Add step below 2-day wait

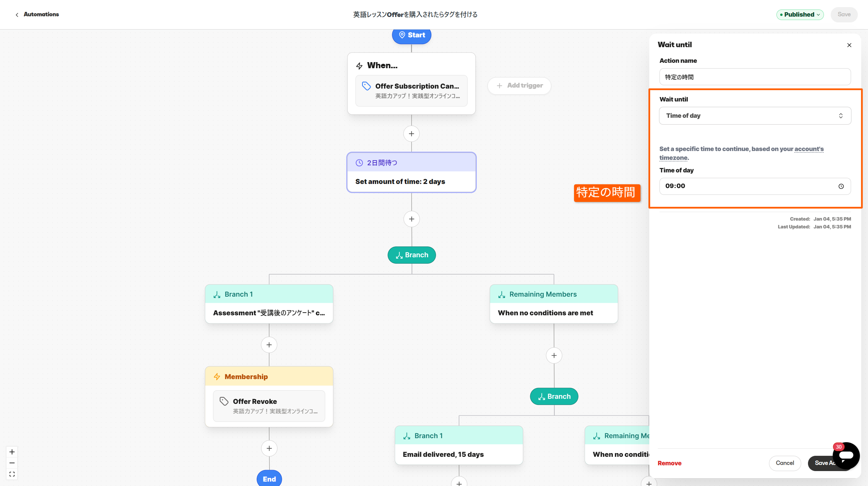(411, 219)
